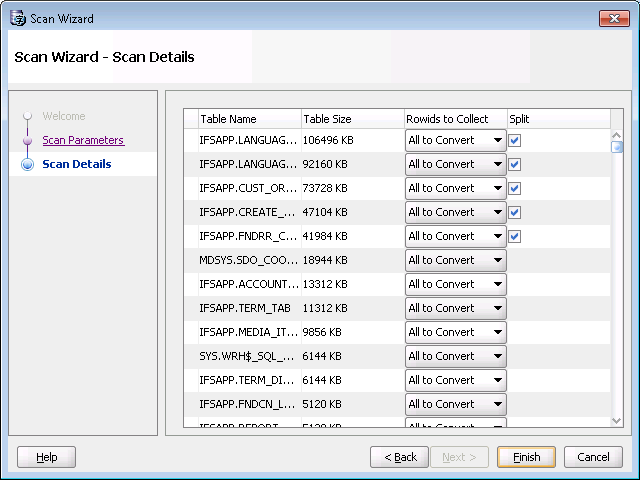This screenshot has width=640, height=480.
Task: Open Rowids dropdown for IFSAPP.CREATE_... row
Action: tap(456, 212)
